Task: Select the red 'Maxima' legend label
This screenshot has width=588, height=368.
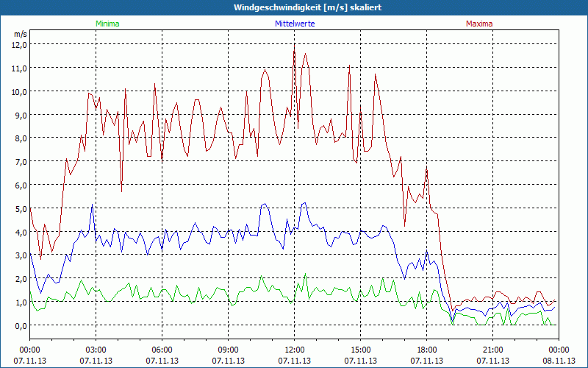Action: coord(479,24)
